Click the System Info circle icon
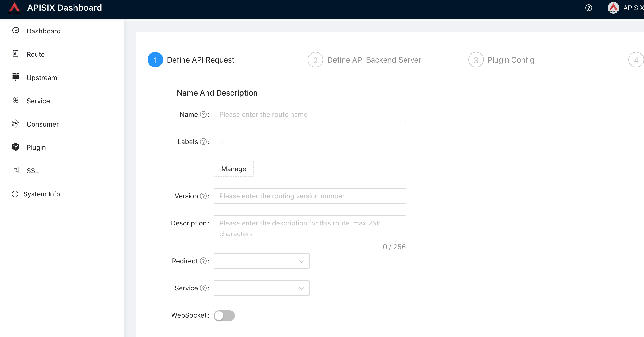This screenshot has width=644, height=337. [x=15, y=194]
